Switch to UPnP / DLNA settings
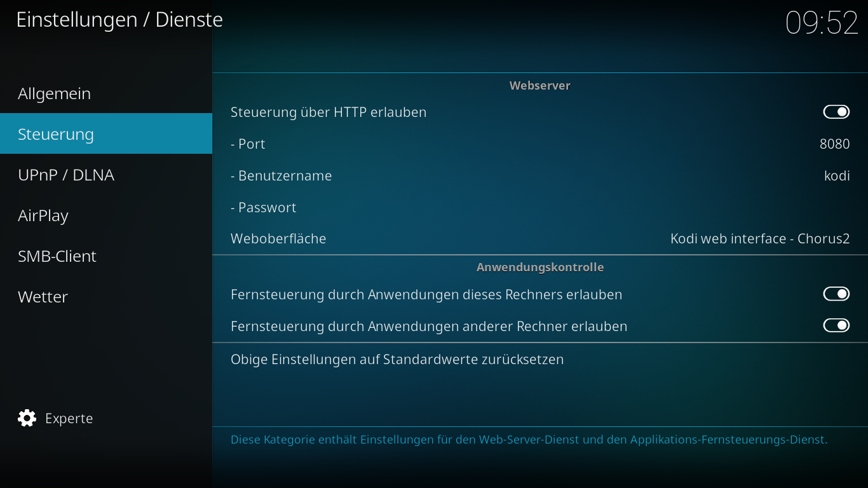 66,175
